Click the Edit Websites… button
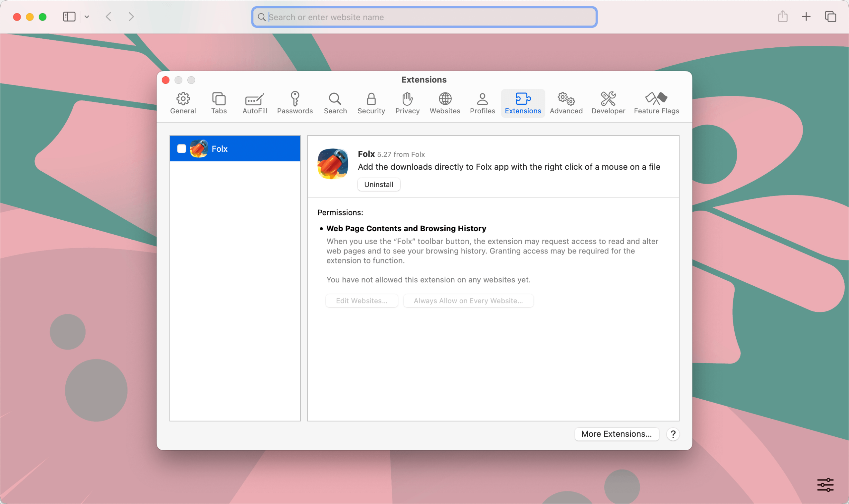 pos(361,301)
